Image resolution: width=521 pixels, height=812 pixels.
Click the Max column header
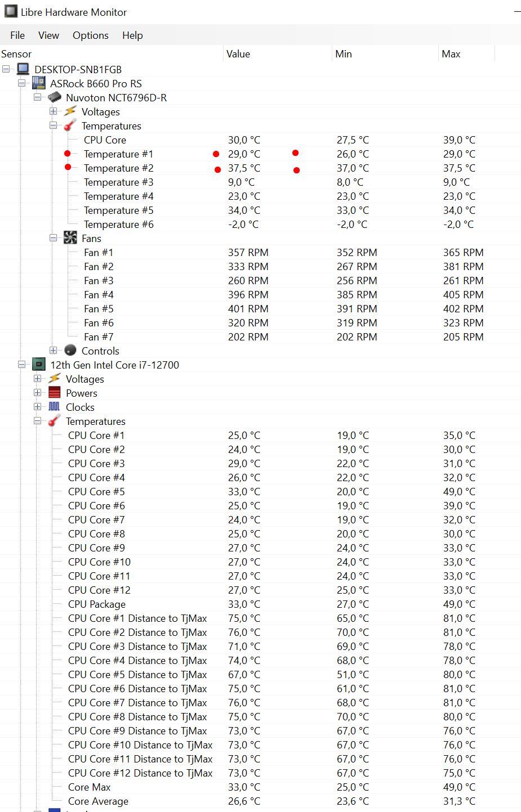coord(451,54)
